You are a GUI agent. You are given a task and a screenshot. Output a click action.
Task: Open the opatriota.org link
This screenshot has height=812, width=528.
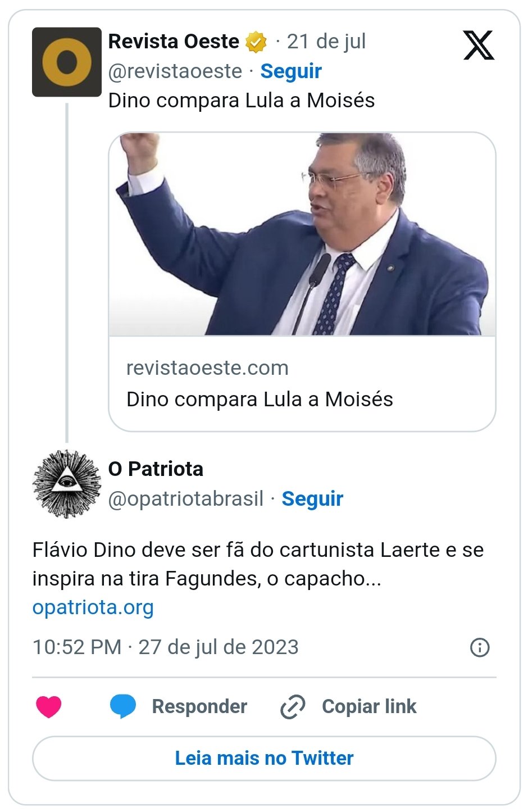(x=93, y=607)
